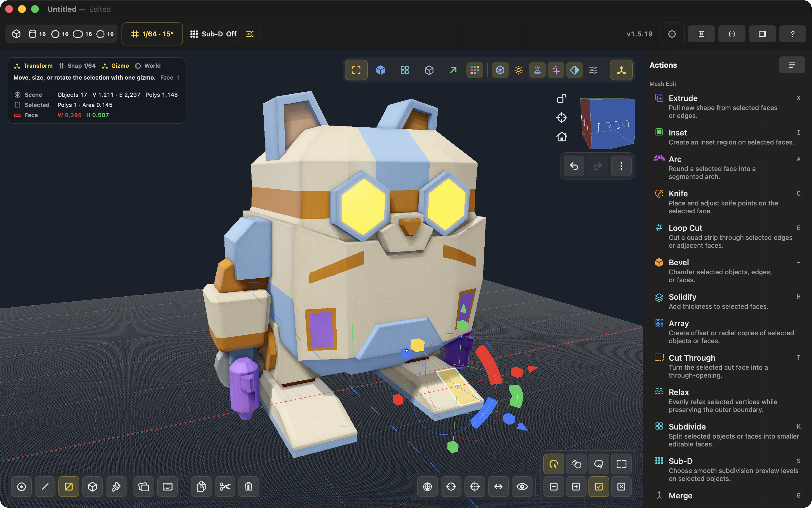Apply Bevel to the selection
The height and width of the screenshot is (508, 812).
[727, 271]
